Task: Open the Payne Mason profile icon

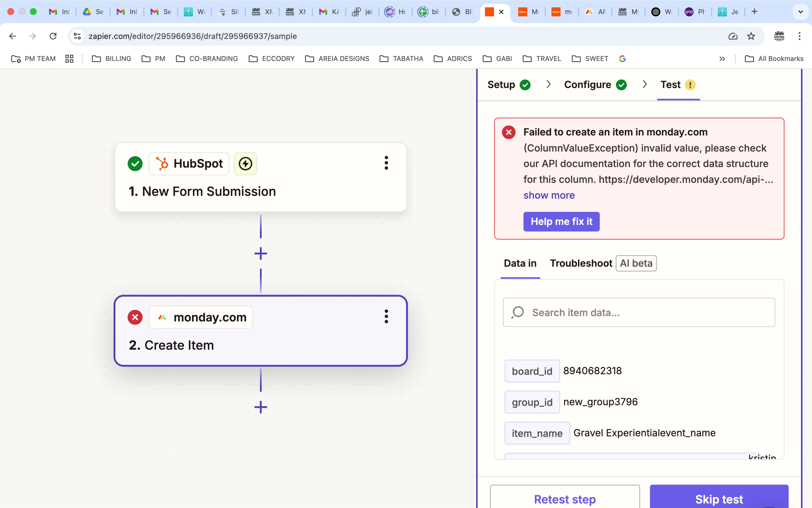Action: (x=779, y=36)
